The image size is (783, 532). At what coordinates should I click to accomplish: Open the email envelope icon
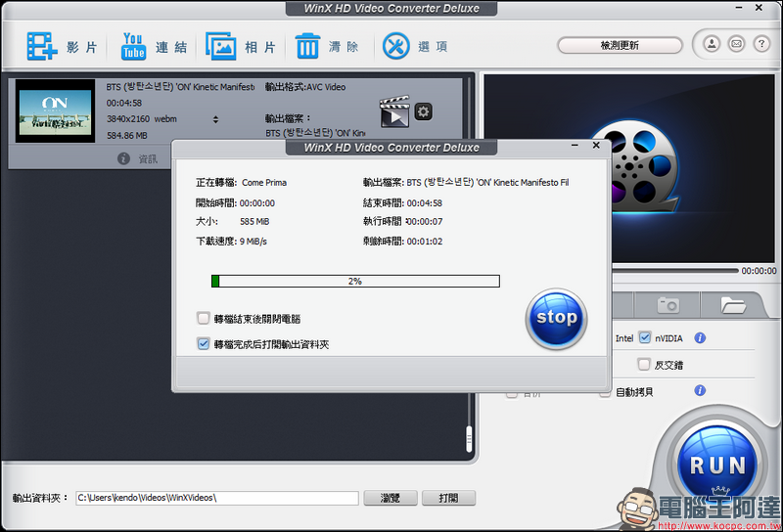737,44
